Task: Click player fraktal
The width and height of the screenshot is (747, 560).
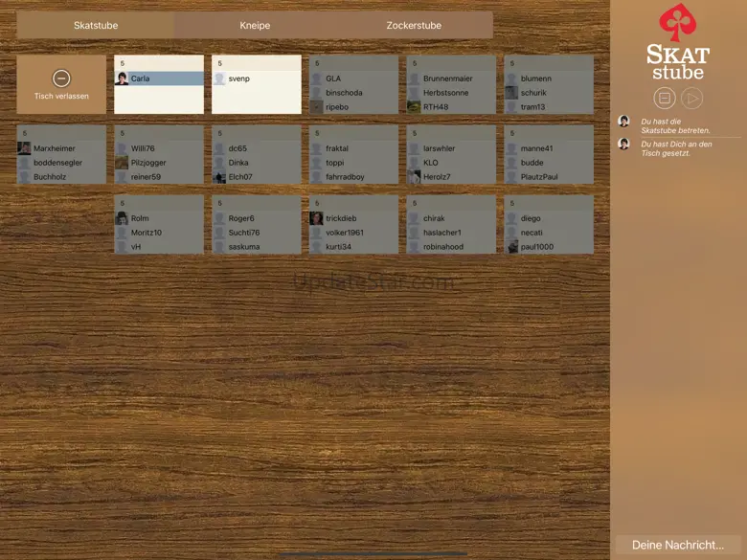Action: click(x=354, y=148)
